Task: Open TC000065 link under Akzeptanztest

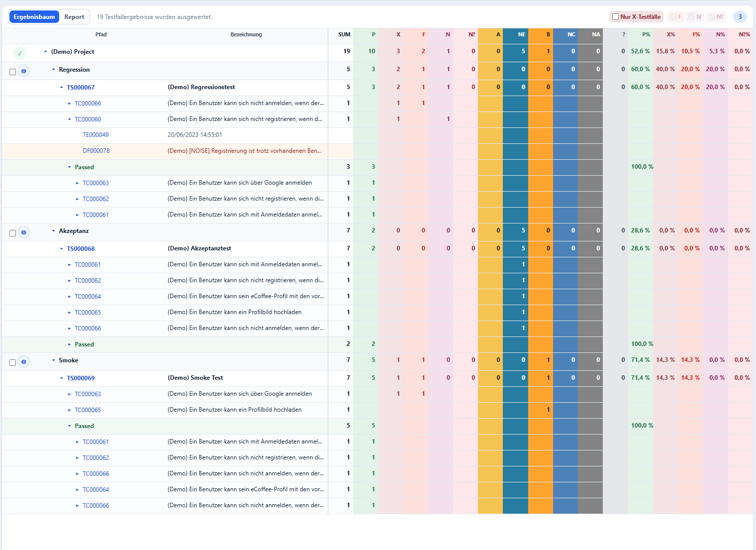Action: pos(88,313)
